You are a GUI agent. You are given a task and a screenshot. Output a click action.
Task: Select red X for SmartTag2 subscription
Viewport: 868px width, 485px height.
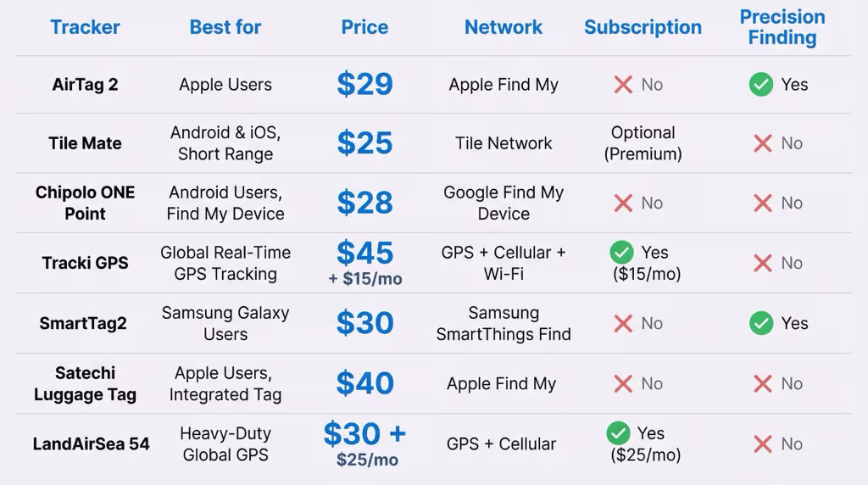[x=623, y=323]
